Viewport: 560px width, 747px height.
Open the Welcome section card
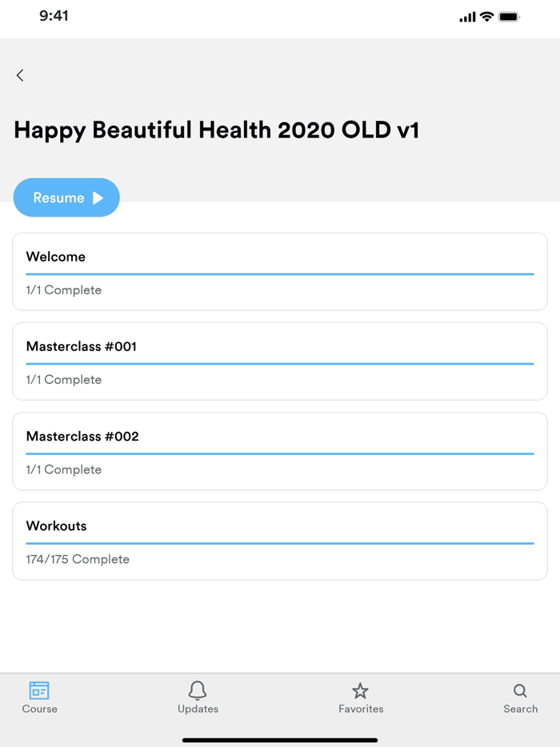click(x=280, y=271)
